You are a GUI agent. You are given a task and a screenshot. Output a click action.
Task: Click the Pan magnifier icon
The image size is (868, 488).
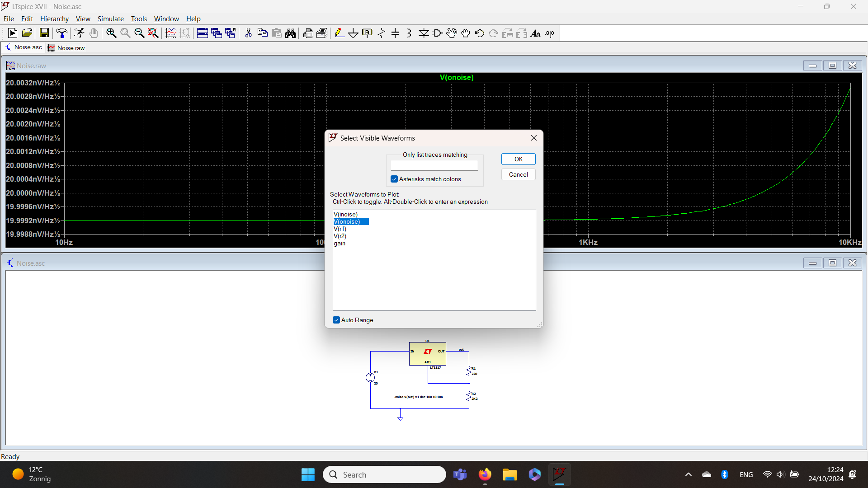point(125,33)
